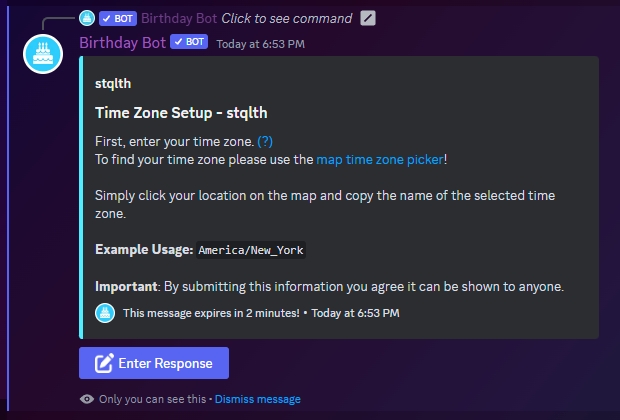Click the small bot avatar in reply line

[x=87, y=18]
